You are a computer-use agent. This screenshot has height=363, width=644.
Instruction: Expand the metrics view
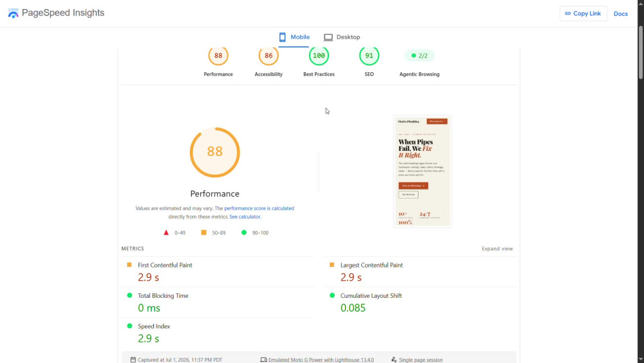(x=497, y=249)
